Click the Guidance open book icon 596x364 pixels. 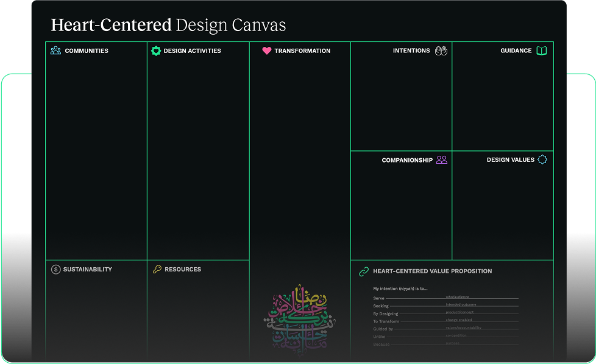(541, 51)
